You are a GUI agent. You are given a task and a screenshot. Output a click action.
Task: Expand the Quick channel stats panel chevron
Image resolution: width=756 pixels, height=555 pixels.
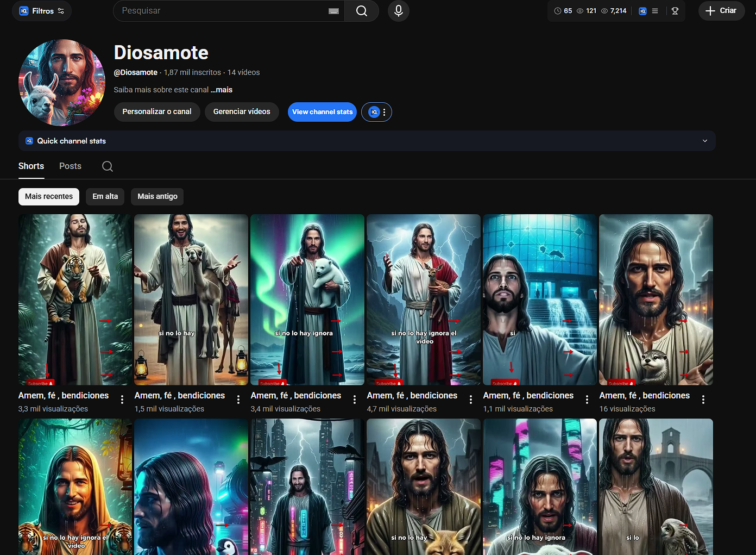click(705, 141)
